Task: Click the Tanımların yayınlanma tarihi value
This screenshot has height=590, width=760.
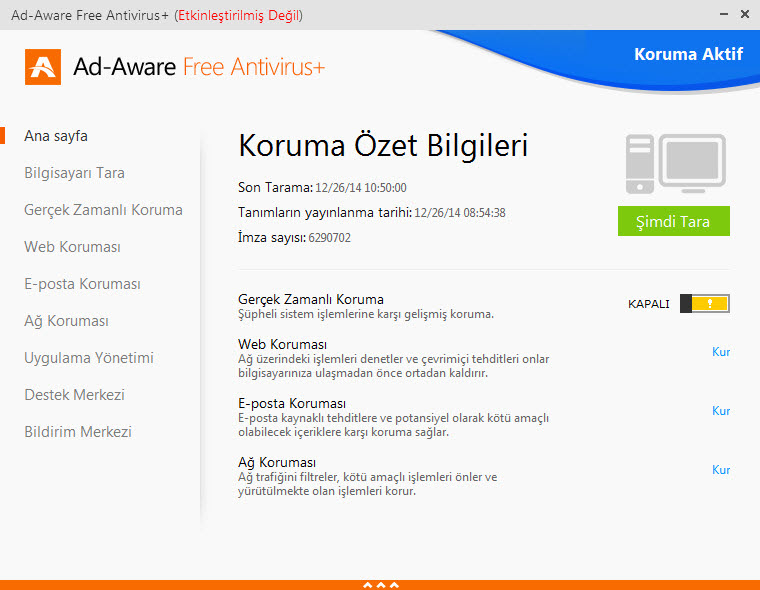Action: click(459, 213)
